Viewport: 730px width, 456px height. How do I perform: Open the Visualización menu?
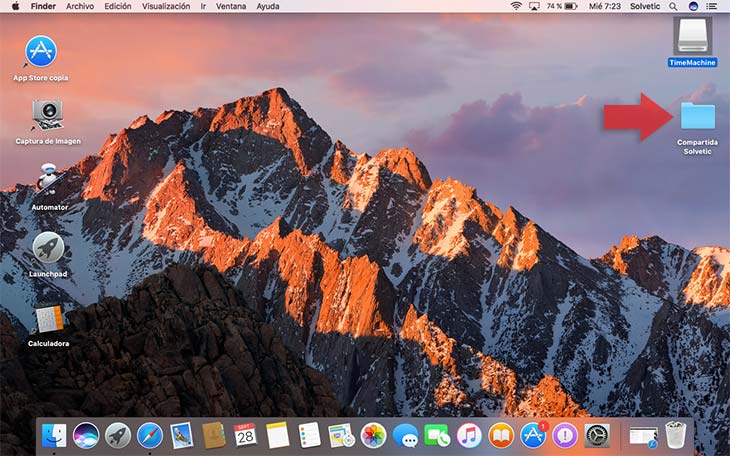click(x=166, y=6)
